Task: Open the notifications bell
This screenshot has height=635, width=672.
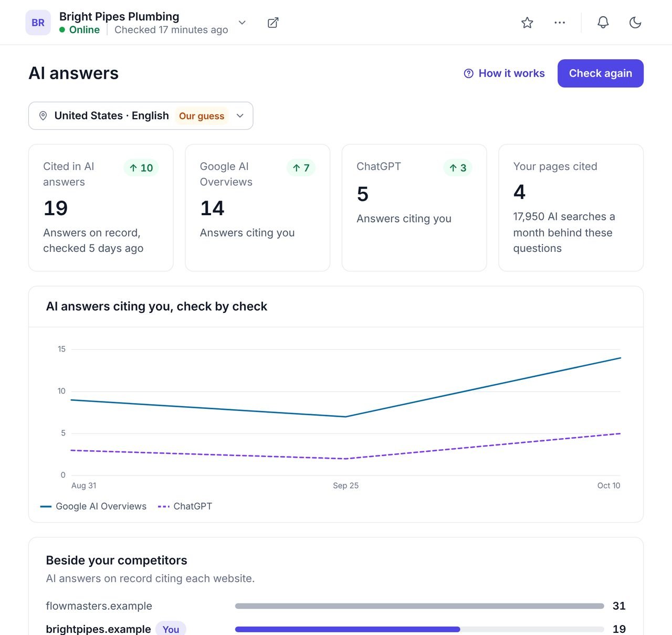Action: 603,23
